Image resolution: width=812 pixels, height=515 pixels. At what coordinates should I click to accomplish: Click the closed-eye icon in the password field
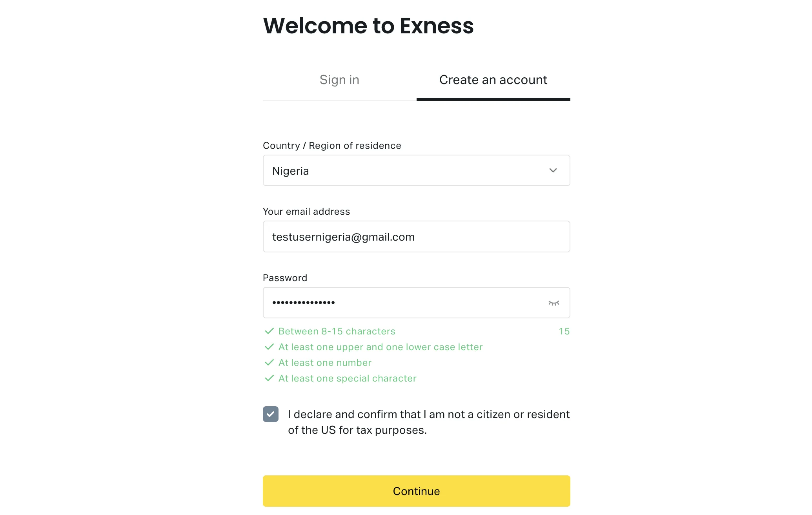(x=553, y=303)
